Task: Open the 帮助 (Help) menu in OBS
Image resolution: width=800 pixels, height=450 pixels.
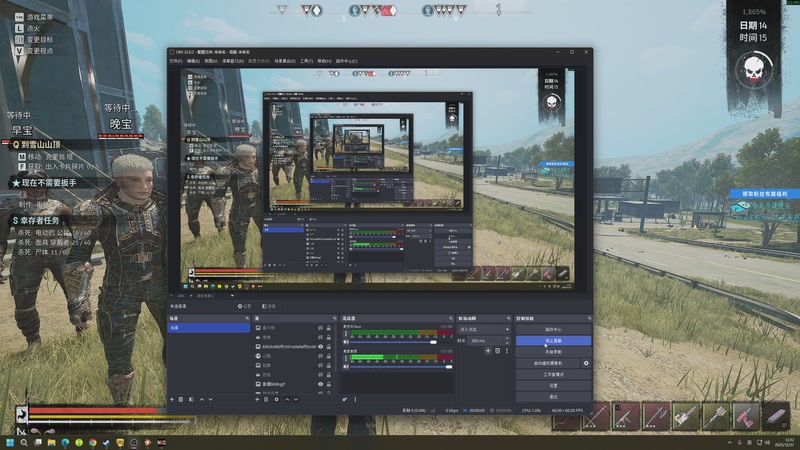Action: [324, 61]
